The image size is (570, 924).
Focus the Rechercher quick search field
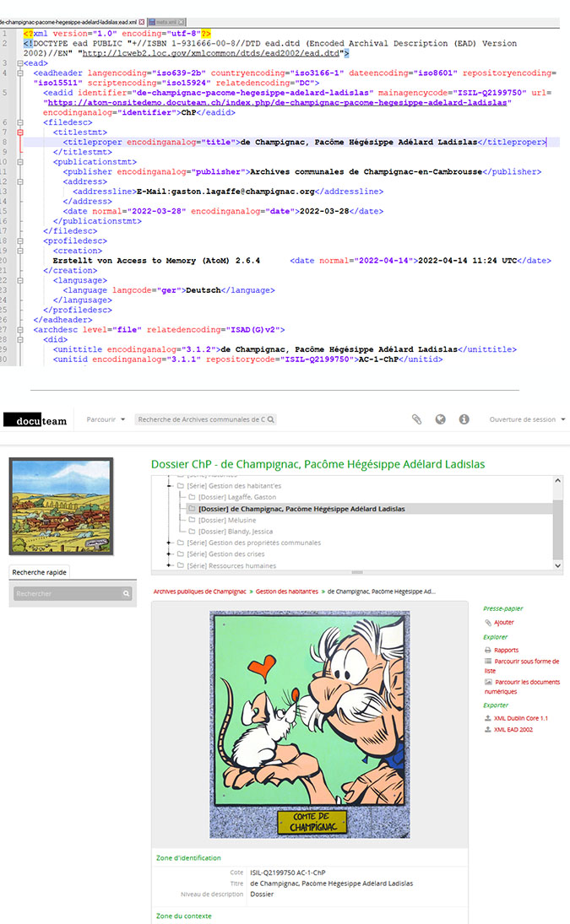point(67,593)
